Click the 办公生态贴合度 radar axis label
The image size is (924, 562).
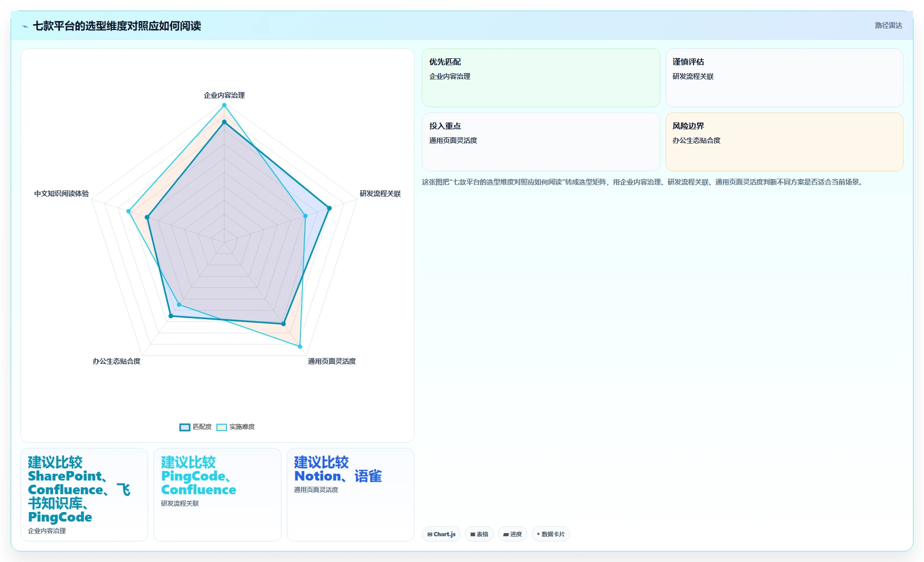coord(117,361)
